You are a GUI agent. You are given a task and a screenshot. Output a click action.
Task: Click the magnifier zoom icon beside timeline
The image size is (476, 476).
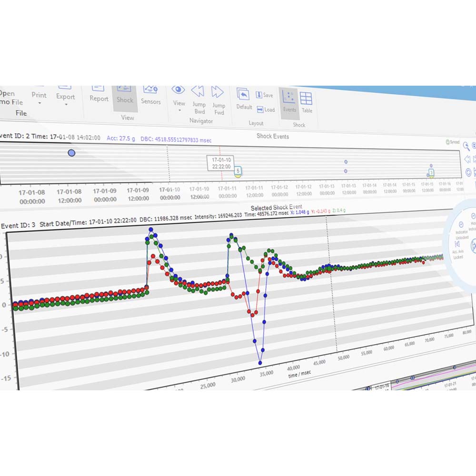(x=466, y=147)
